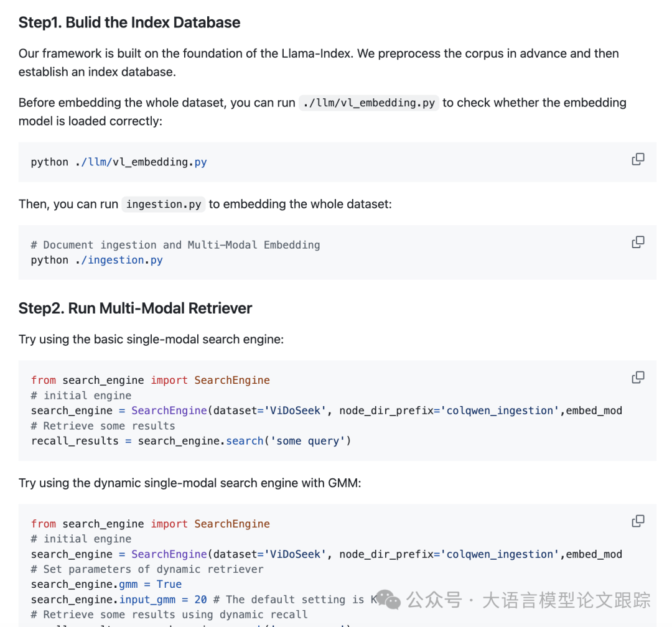Click the Document ingestion comment line
This screenshot has height=627, width=672.
[x=175, y=245]
